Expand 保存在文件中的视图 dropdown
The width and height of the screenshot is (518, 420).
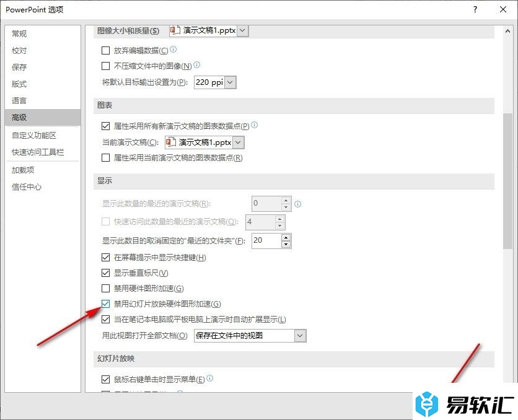click(300, 336)
